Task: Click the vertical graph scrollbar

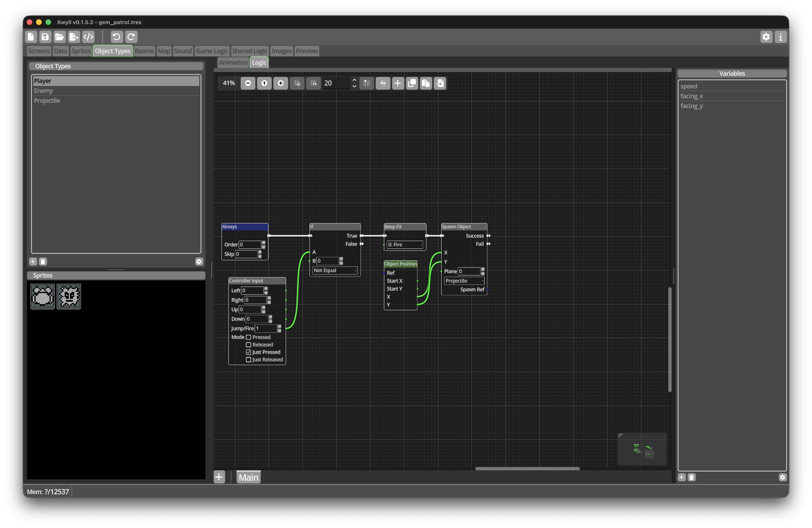Action: [x=670, y=340]
